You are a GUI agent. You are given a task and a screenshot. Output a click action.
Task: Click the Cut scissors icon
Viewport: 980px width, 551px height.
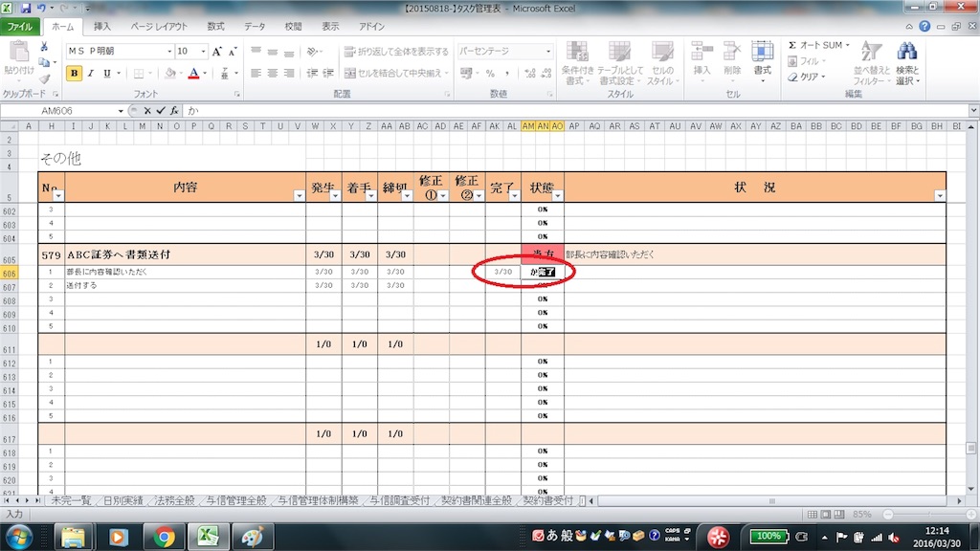pyautogui.click(x=44, y=47)
